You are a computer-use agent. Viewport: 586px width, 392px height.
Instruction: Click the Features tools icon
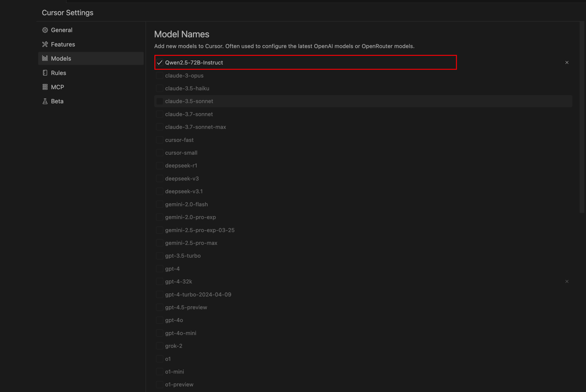click(x=45, y=44)
